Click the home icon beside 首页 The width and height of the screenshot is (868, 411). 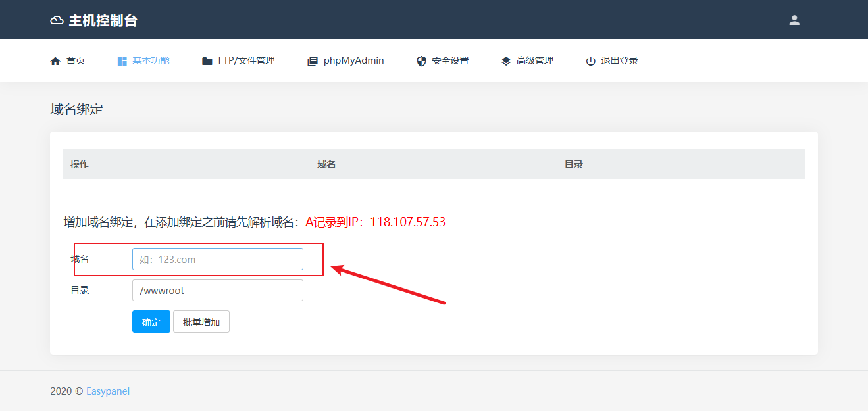click(x=55, y=61)
